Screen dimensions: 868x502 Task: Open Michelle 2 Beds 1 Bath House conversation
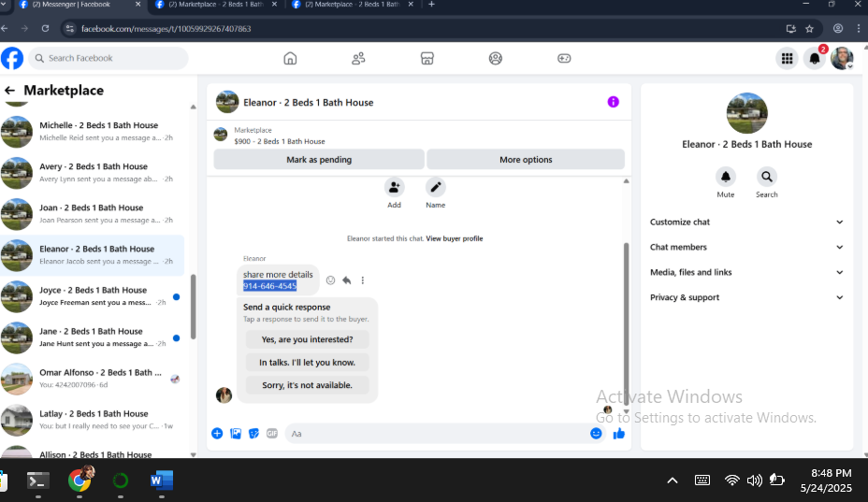93,132
